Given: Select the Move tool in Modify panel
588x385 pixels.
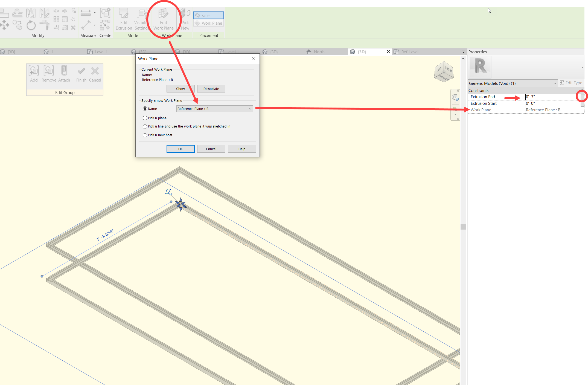Looking at the screenshot, I should point(4,25).
